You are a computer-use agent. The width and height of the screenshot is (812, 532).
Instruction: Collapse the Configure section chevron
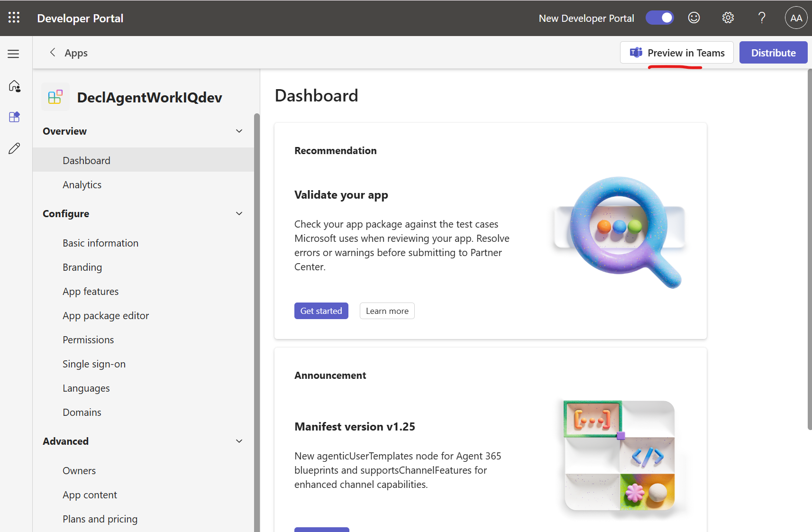pyautogui.click(x=239, y=214)
